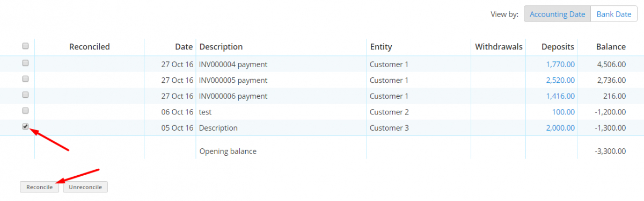Click the Unreconcile button
Image resolution: width=644 pixels, height=201 pixels.
(x=86, y=187)
